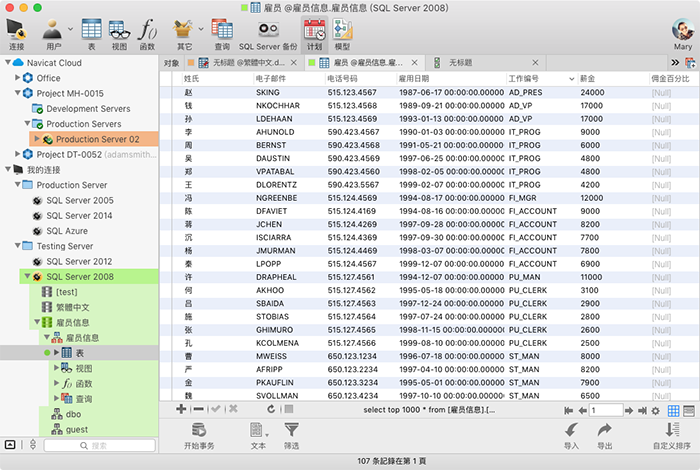Open 工作编号 column sort dropdown
The height and width of the screenshot is (470, 700).
(571, 79)
